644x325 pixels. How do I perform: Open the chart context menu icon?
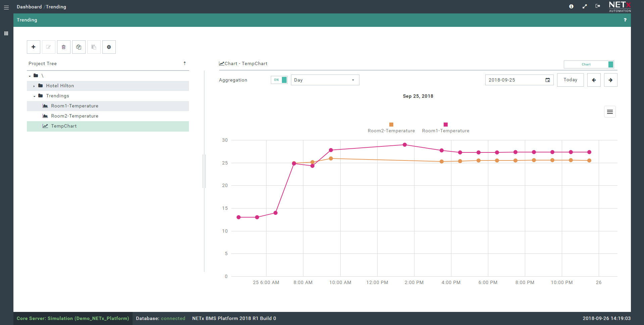pyautogui.click(x=610, y=112)
